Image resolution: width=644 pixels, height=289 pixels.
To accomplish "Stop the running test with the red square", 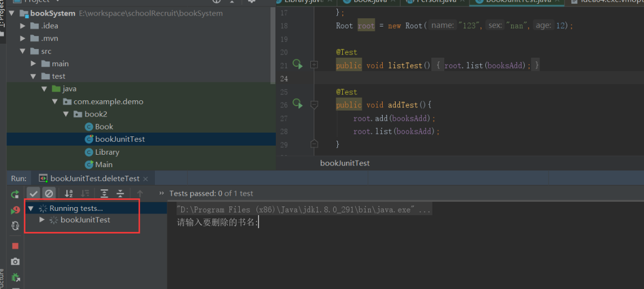I will pos(15,246).
